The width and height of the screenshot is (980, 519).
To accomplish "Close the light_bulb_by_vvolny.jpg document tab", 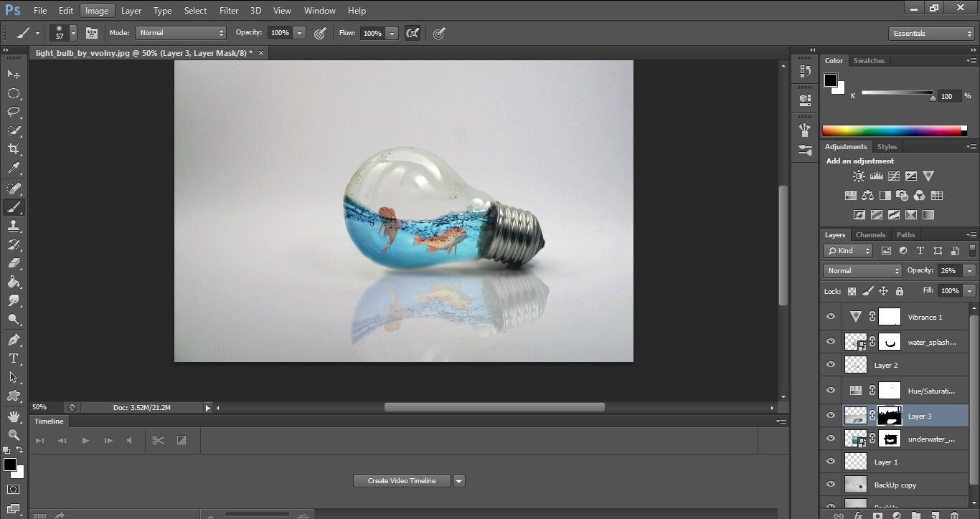I will pyautogui.click(x=261, y=53).
